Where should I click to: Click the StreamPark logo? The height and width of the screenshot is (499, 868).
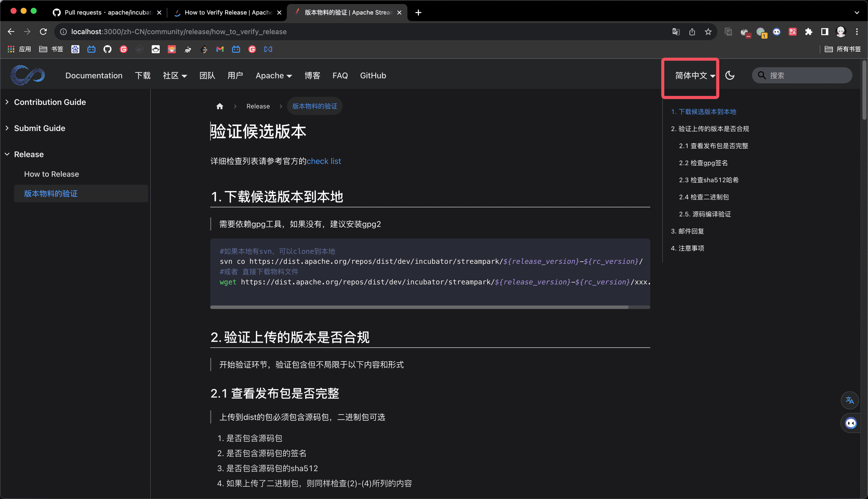(27, 75)
